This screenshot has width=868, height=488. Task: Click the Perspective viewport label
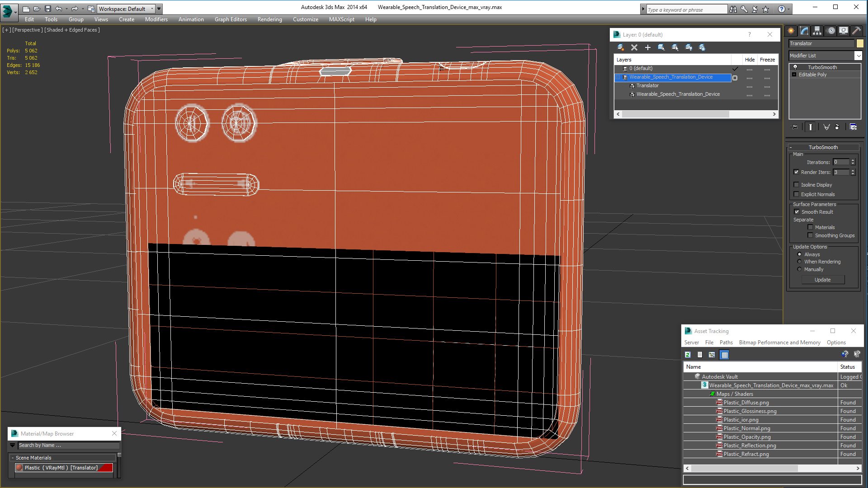(27, 30)
